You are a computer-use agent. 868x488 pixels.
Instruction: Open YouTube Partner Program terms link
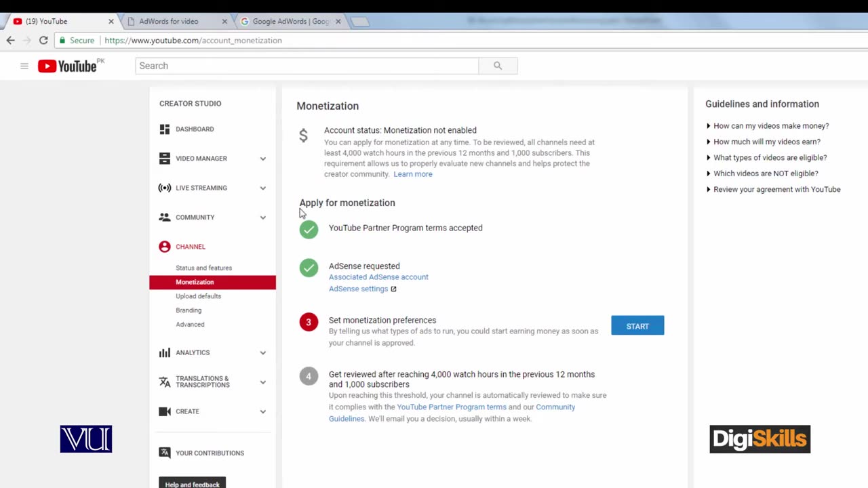coord(452,407)
